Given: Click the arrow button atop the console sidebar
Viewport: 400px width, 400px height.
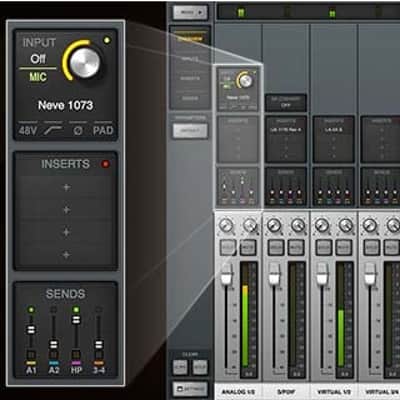Looking at the screenshot, I should pyautogui.click(x=190, y=13).
